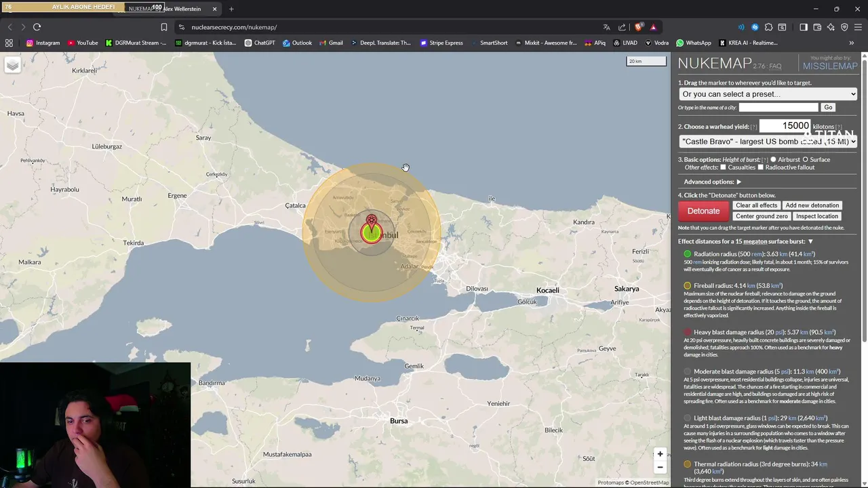This screenshot has height=488, width=868.
Task: Open the tab search icon in toolbar
Action: (782, 27)
